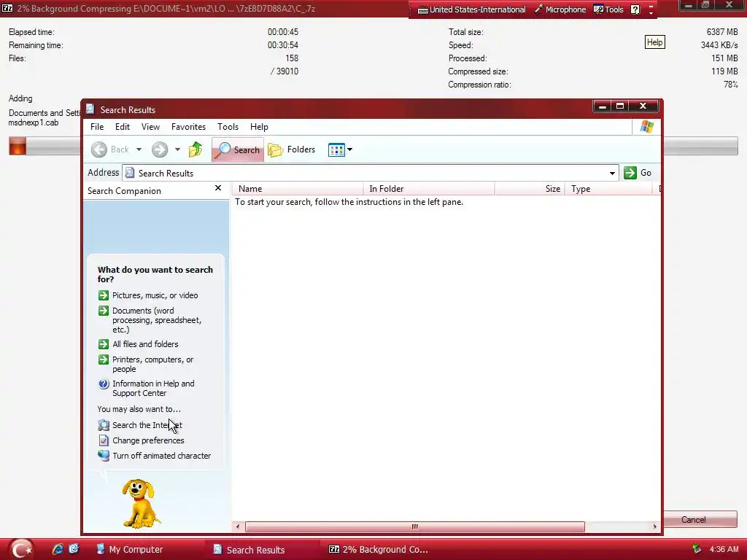Click the green arrow beside Pictures, music
747x560 pixels.
104,295
